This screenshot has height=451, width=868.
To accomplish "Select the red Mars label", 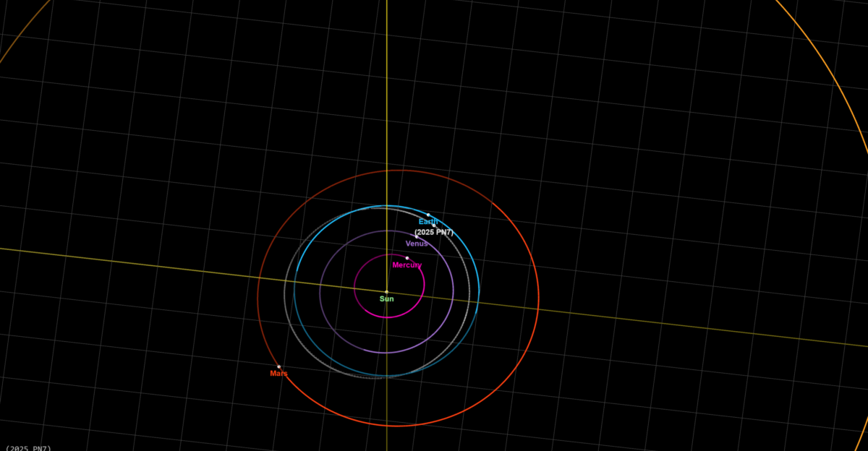I will point(278,374).
